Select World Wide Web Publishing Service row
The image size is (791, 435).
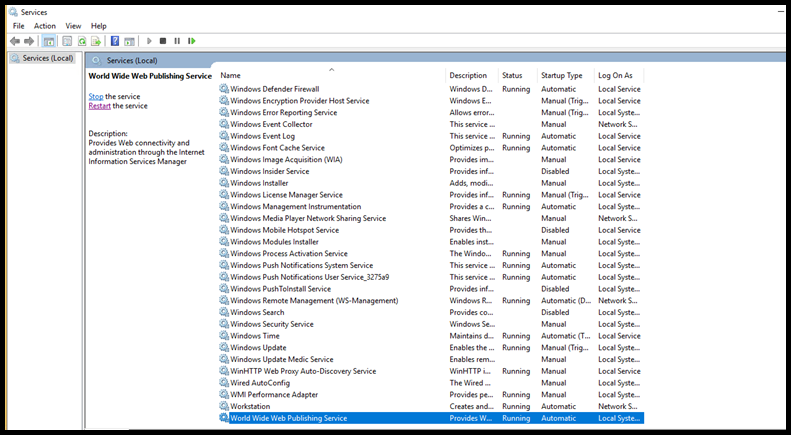coord(431,418)
